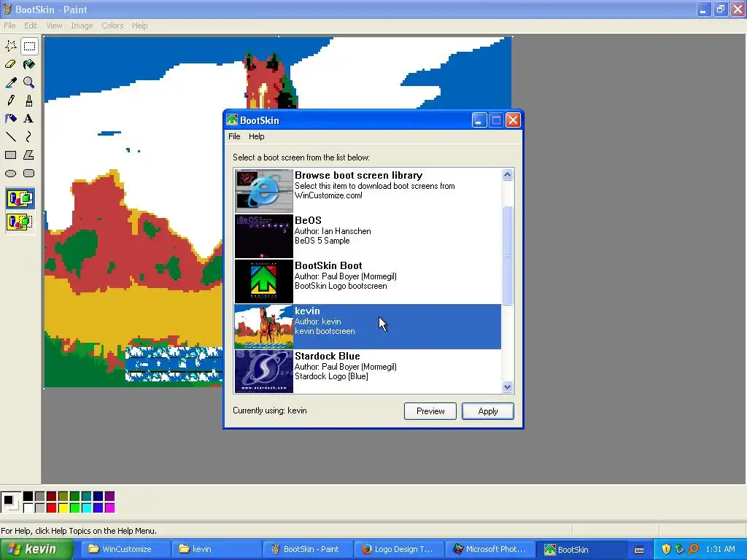Click the scroll up arrow in boot list
747x560 pixels.
coord(508,175)
